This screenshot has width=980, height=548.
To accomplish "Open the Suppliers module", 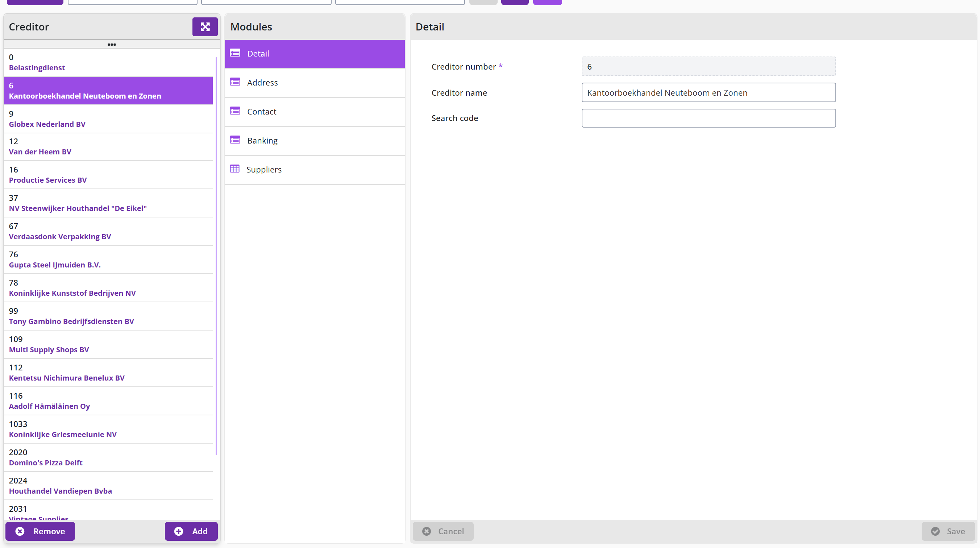I will click(315, 169).
